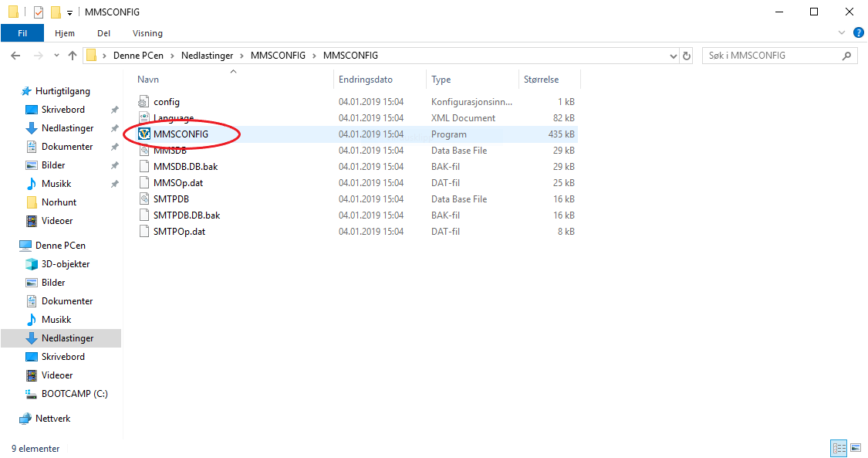Click Denne PCen in the address path
This screenshot has width=868, height=458.
tap(138, 56)
